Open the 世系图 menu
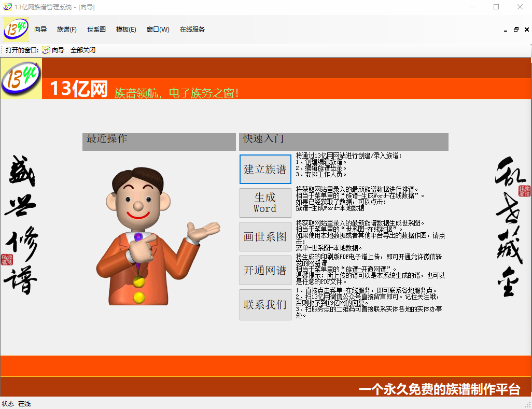The width and height of the screenshot is (532, 409). pos(96,30)
